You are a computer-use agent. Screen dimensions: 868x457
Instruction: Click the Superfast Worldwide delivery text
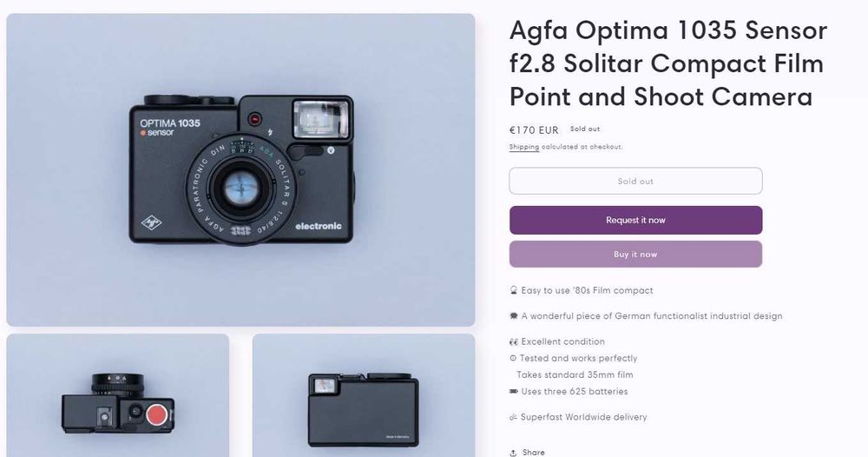click(x=584, y=417)
